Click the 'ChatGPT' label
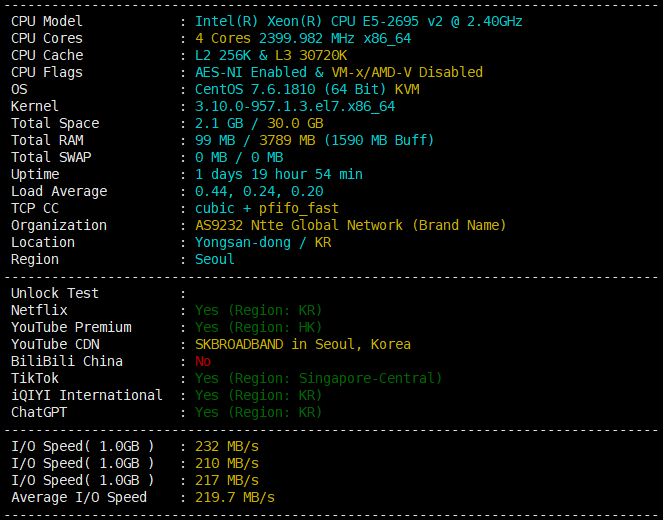 (x=39, y=412)
